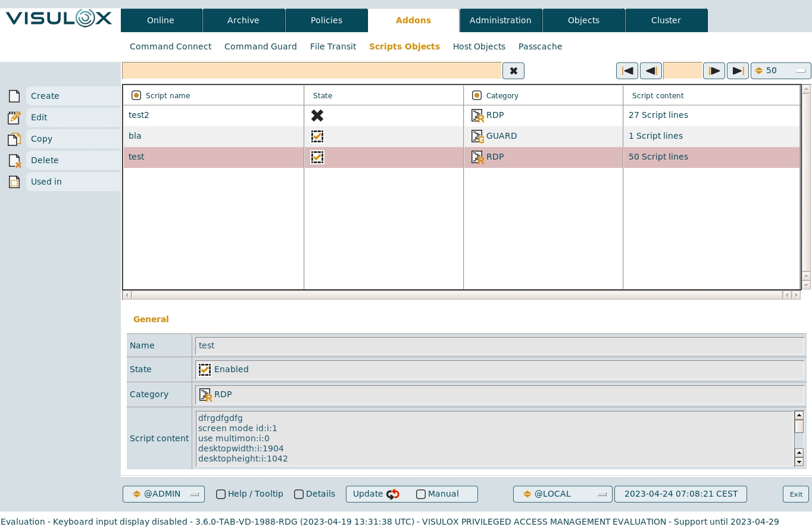This screenshot has height=530, width=812.
Task: Enable the Help / Tooltip checkbox
Action: (221, 494)
